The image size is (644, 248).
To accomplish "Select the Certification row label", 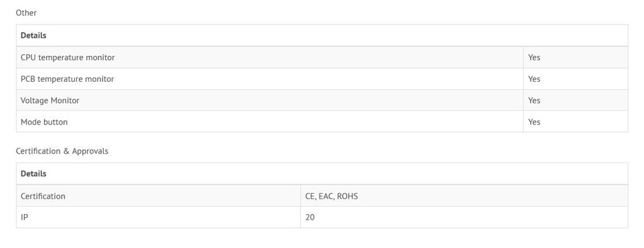I will [43, 196].
